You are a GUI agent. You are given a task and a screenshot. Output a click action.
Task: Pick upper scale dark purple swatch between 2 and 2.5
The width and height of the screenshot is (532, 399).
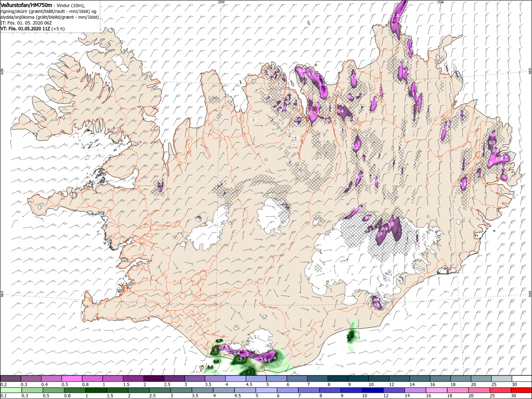coord(153,378)
